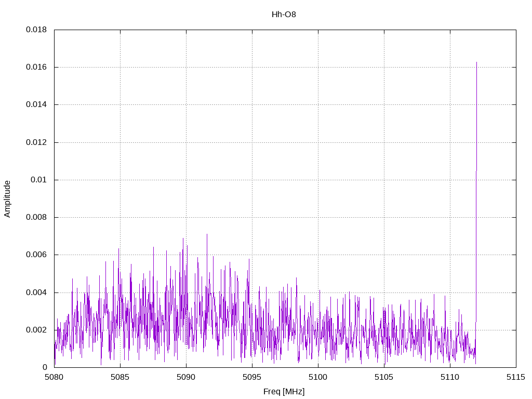Click the 0.01 y-axis tick label
The image size is (532, 399).
[38, 180]
